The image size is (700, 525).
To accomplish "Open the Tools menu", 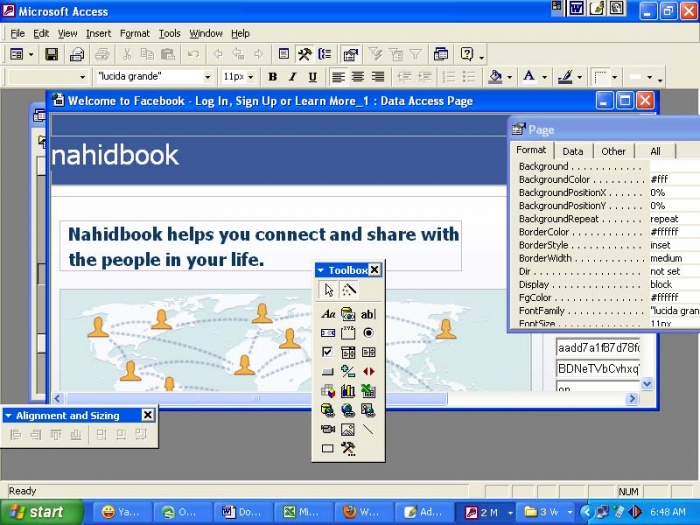I will (x=170, y=33).
